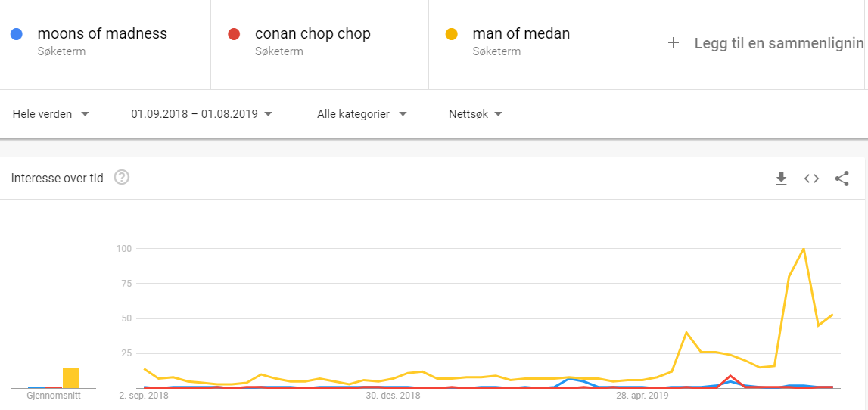Edit the conan chop chop search term
Screen dimensions: 868x410
[313, 34]
